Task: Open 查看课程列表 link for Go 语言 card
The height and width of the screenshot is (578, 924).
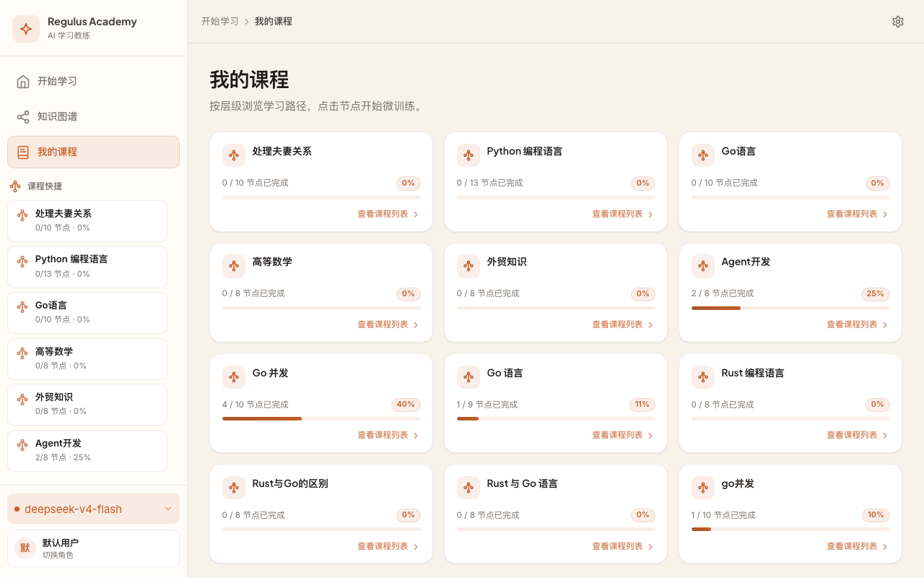Action: click(x=623, y=435)
